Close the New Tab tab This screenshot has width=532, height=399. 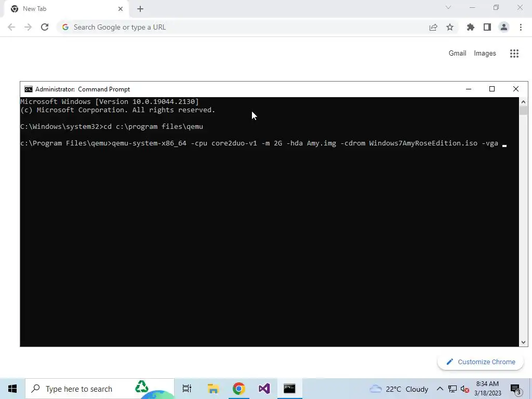tap(121, 9)
